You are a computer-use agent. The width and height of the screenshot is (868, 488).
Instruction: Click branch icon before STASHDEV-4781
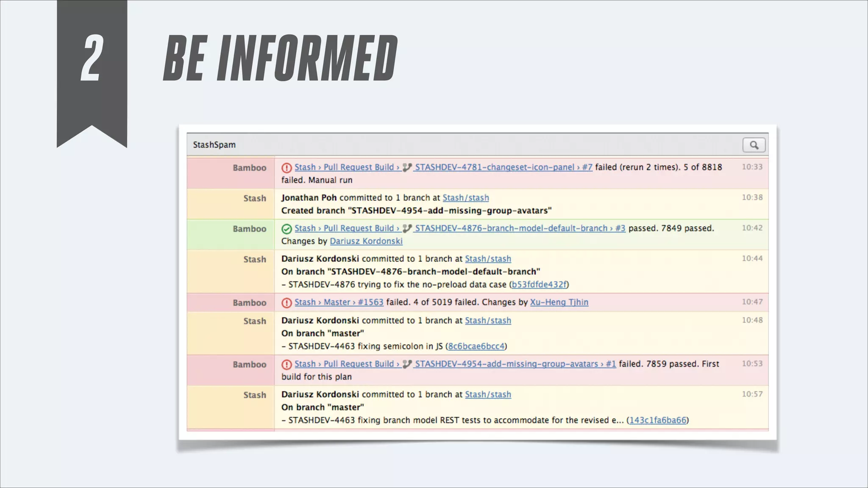pos(407,167)
